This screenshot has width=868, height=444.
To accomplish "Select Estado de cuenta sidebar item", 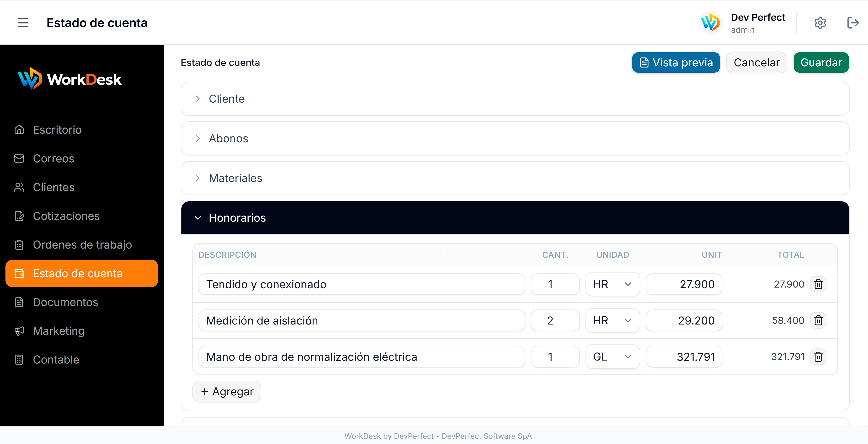I will pos(81,273).
